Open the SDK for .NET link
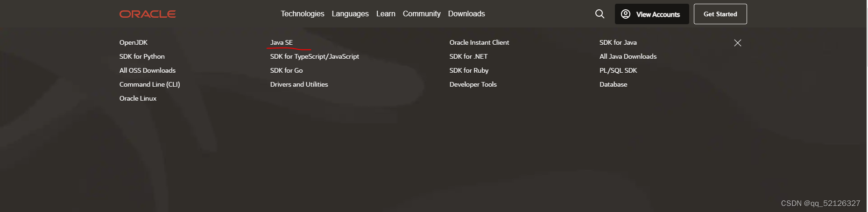Screen dimensions: 868x212 tap(469, 56)
